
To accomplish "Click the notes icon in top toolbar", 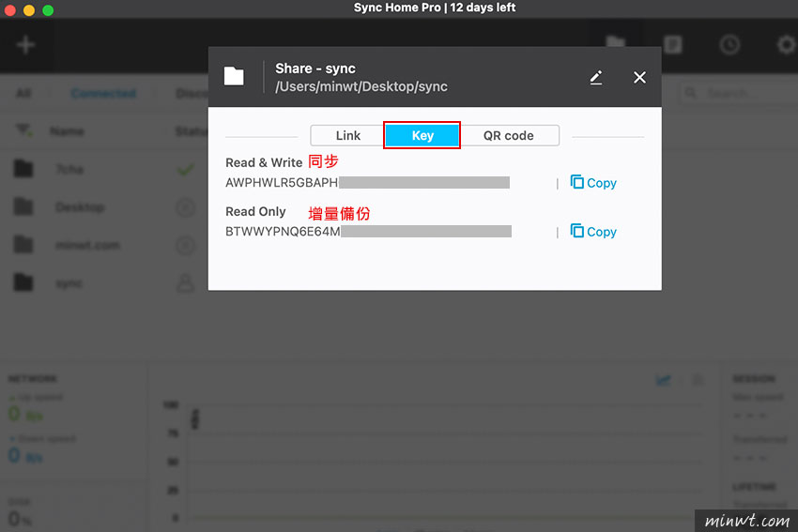I will tap(673, 45).
